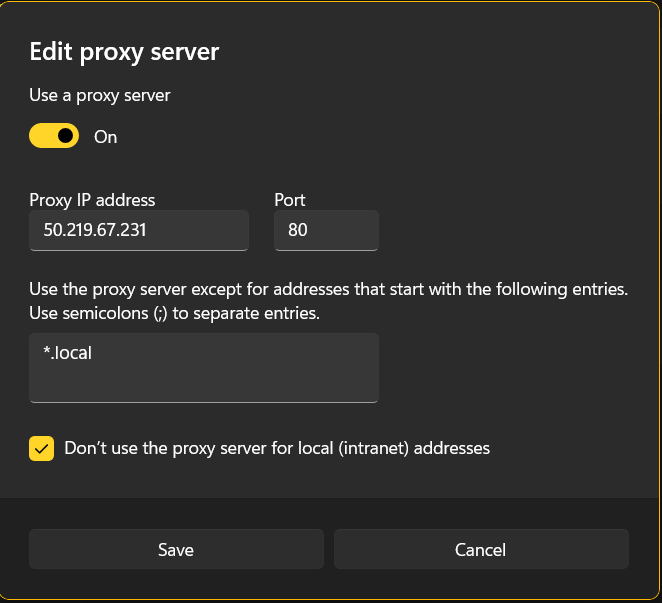This screenshot has width=662, height=603.
Task: Click the 'Use a proxy server' label
Action: [100, 96]
